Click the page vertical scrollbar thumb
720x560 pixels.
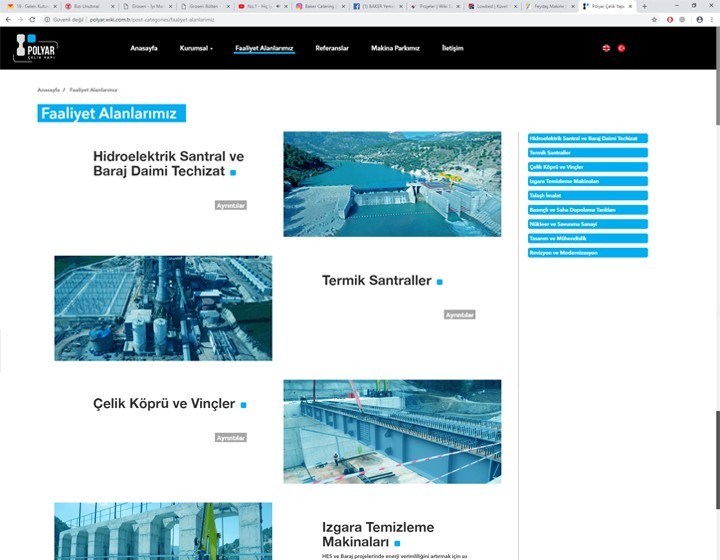(717, 460)
